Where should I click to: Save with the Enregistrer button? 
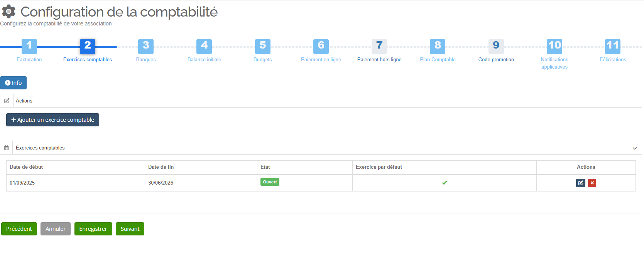[93, 229]
